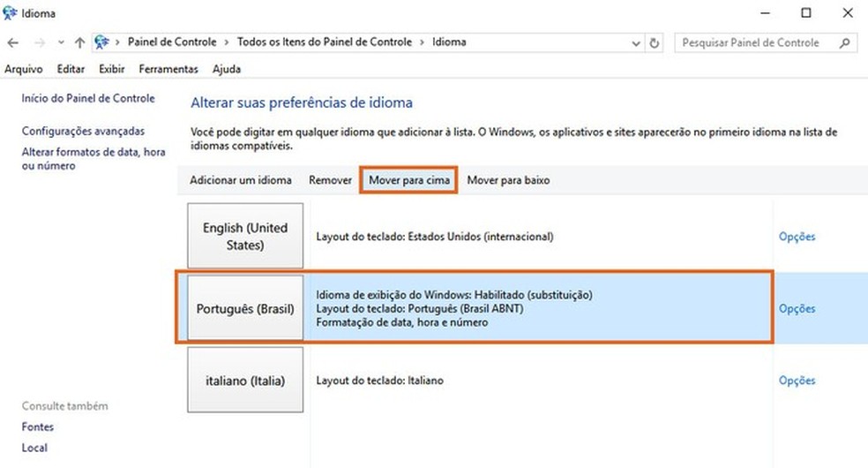
Task: Open the Editar menu
Action: [71, 69]
